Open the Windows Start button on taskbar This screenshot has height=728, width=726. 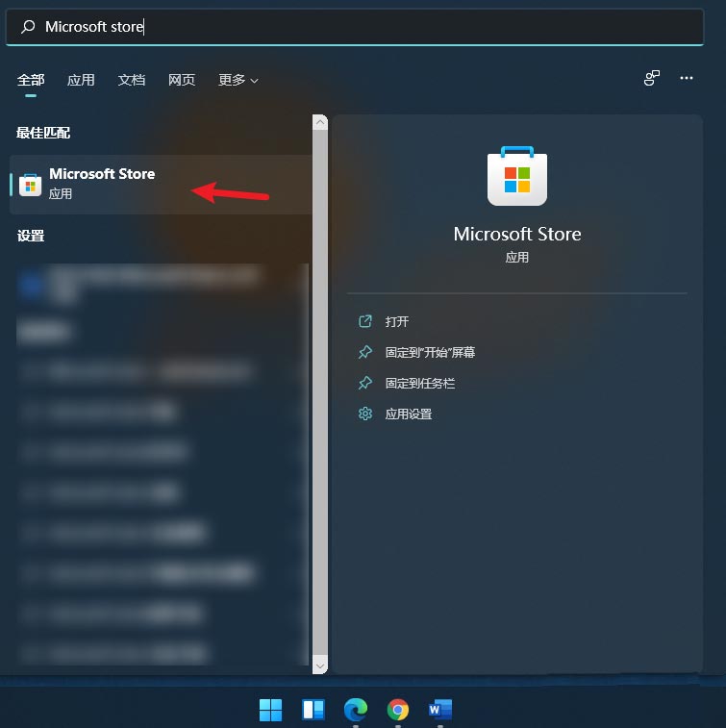coord(270,710)
